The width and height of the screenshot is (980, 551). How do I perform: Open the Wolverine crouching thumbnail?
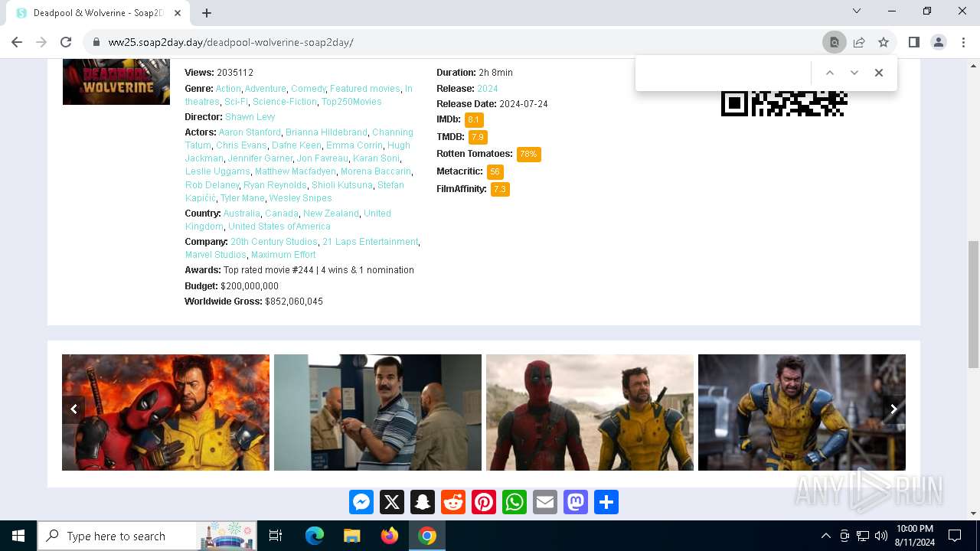(x=802, y=412)
